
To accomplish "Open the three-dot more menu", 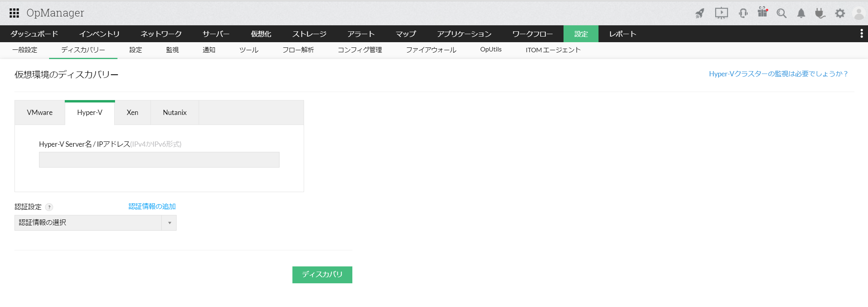I will click(862, 34).
